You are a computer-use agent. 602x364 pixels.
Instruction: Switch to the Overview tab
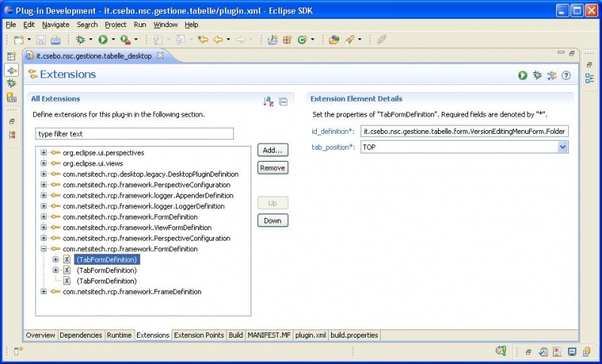coord(41,335)
